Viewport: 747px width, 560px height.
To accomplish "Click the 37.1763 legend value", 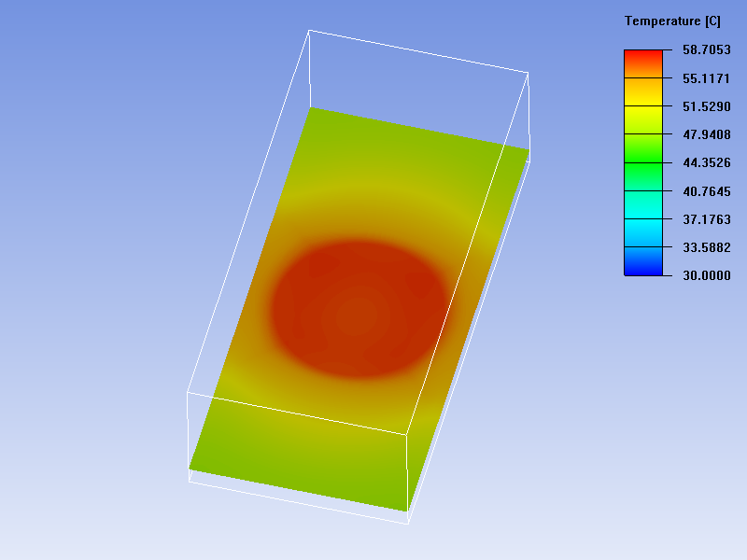I will click(x=707, y=219).
